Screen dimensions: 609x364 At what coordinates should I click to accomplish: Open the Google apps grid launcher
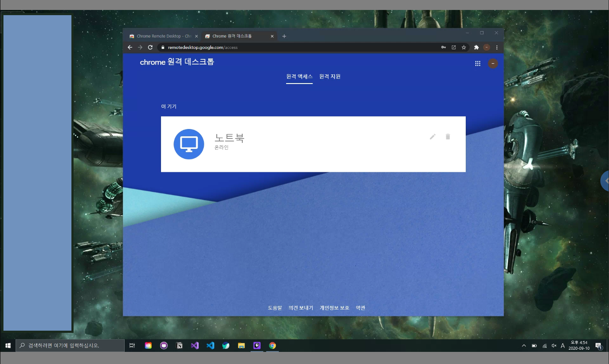(477, 63)
